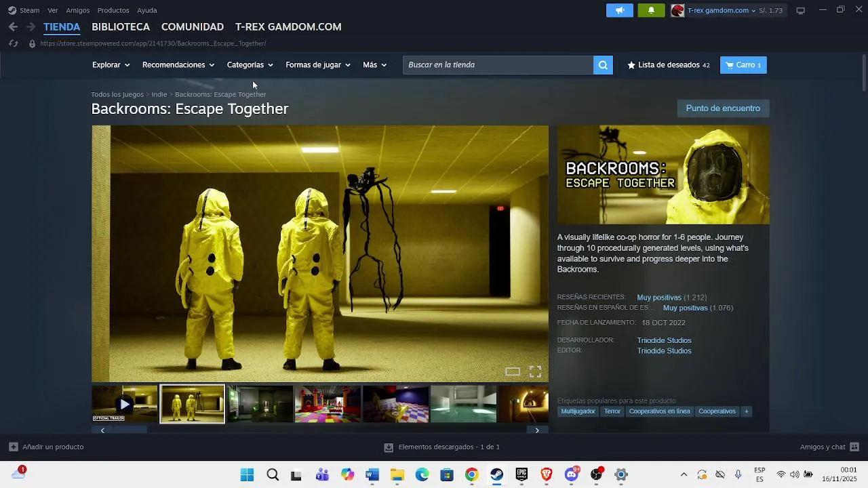Click the Indie breadcrumb link

point(159,94)
